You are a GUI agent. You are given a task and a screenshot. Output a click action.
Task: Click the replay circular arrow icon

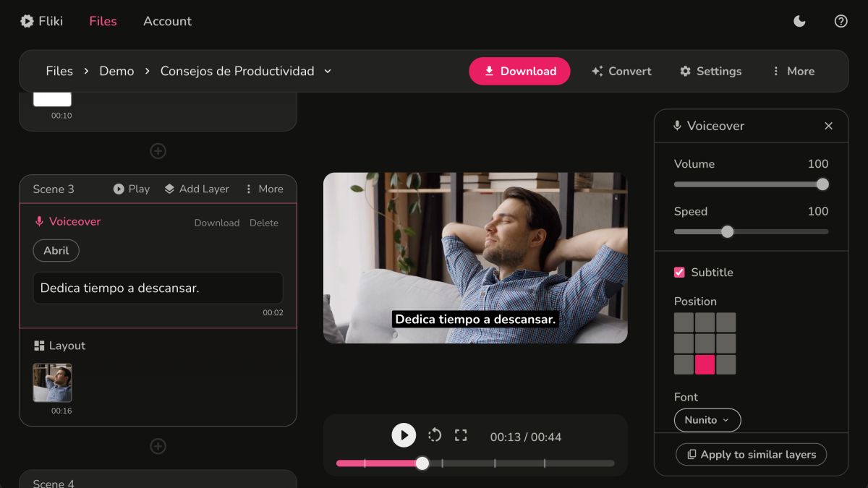pyautogui.click(x=435, y=435)
